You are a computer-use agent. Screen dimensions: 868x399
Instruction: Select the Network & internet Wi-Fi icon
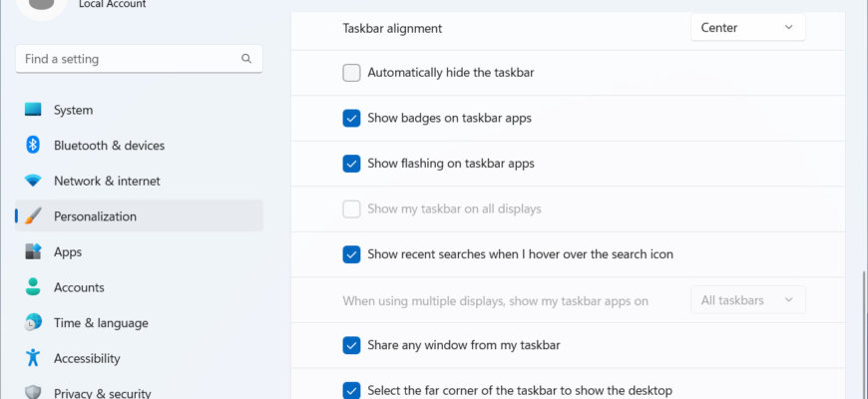click(33, 181)
